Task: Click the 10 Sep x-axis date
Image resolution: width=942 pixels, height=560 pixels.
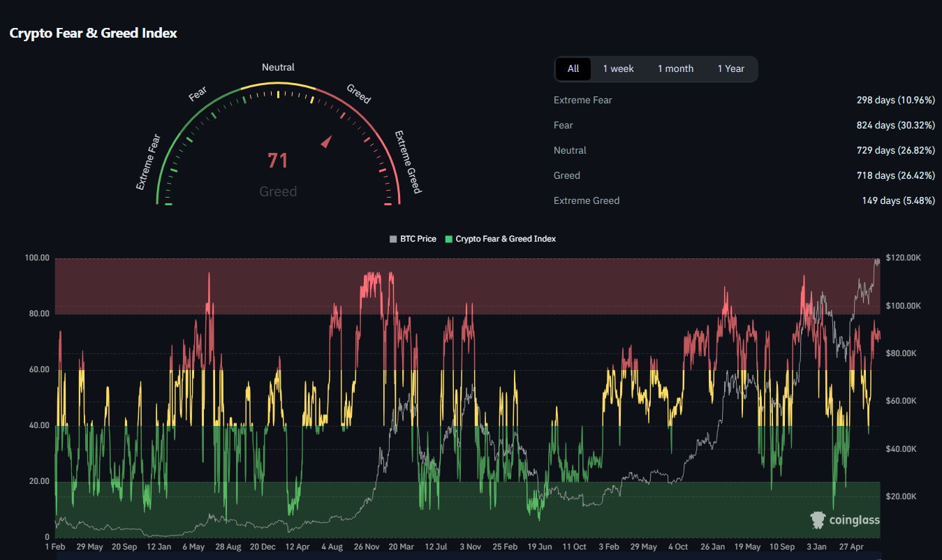Action: 782,547
